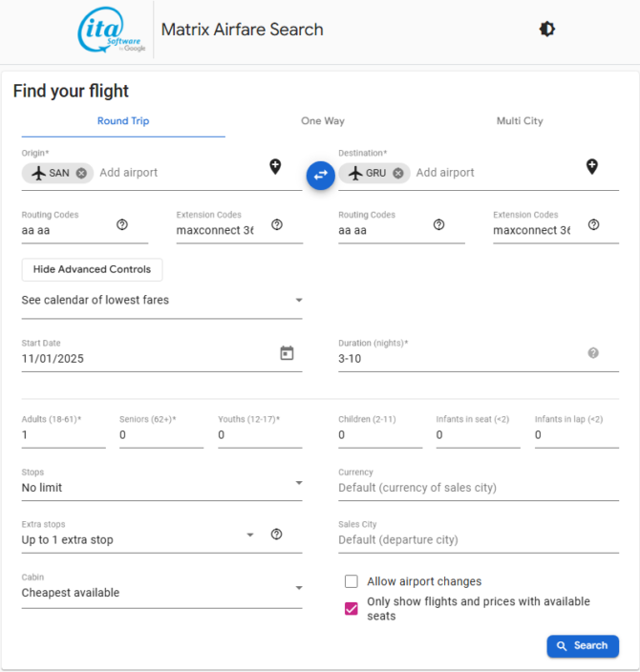The width and height of the screenshot is (640, 672).
Task: Click the Adults count input field
Action: pos(63,435)
